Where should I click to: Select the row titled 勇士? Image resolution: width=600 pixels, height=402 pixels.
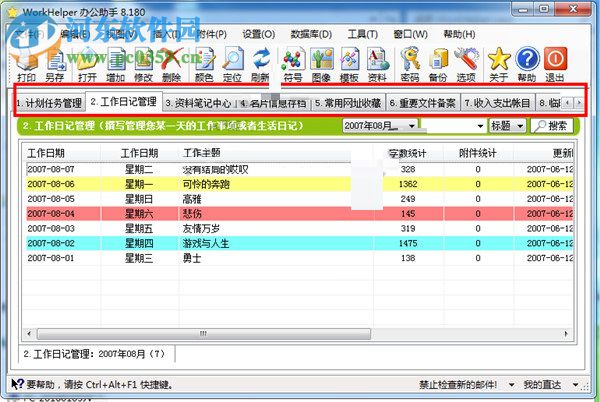[x=300, y=258]
